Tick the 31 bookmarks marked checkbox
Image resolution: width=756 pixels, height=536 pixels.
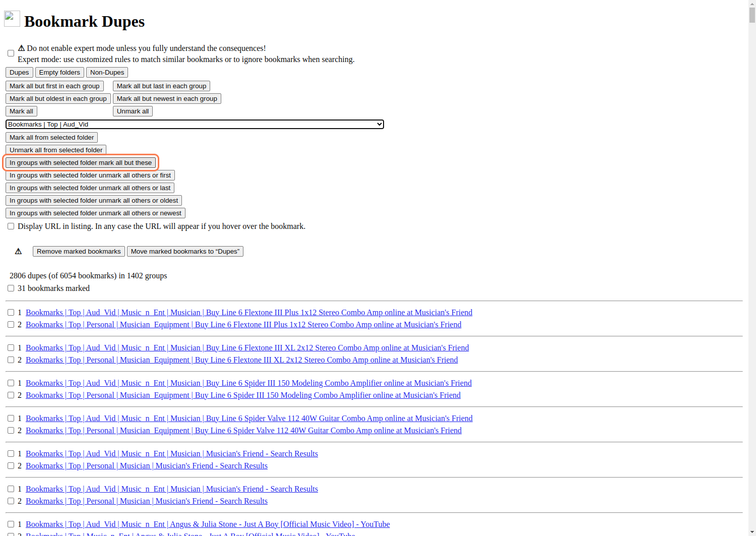11,288
